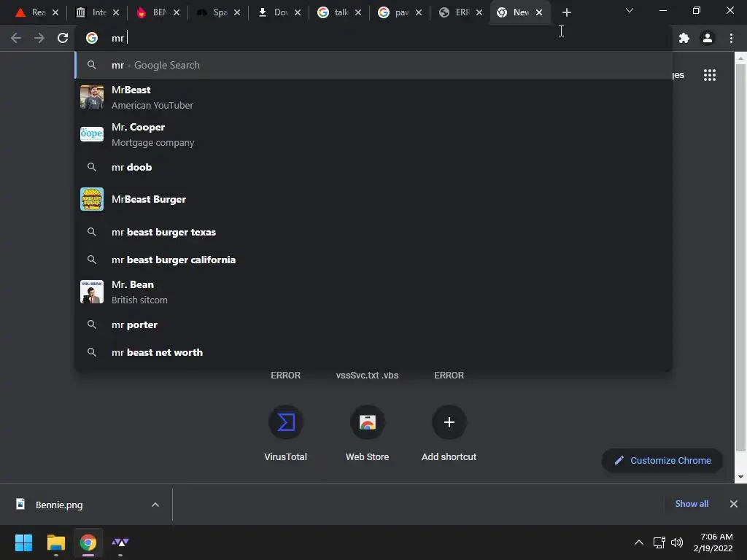Open the Extensions puzzle icon
Viewport: 747px width, 560px height.
pyautogui.click(x=684, y=38)
